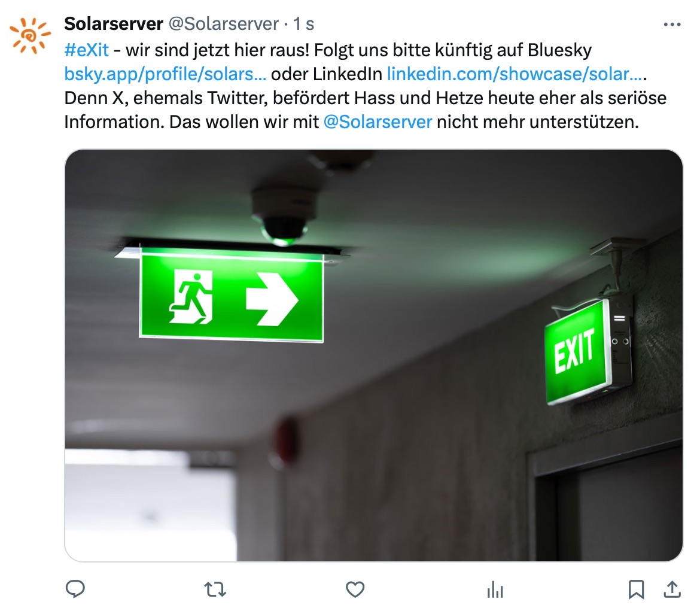The width and height of the screenshot is (700, 614).
Task: Click the Solarserver sun logo avatar
Action: click(30, 35)
